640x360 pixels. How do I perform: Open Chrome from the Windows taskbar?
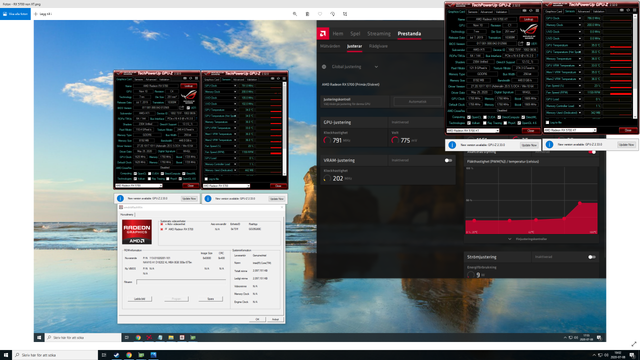pyautogui.click(x=129, y=355)
